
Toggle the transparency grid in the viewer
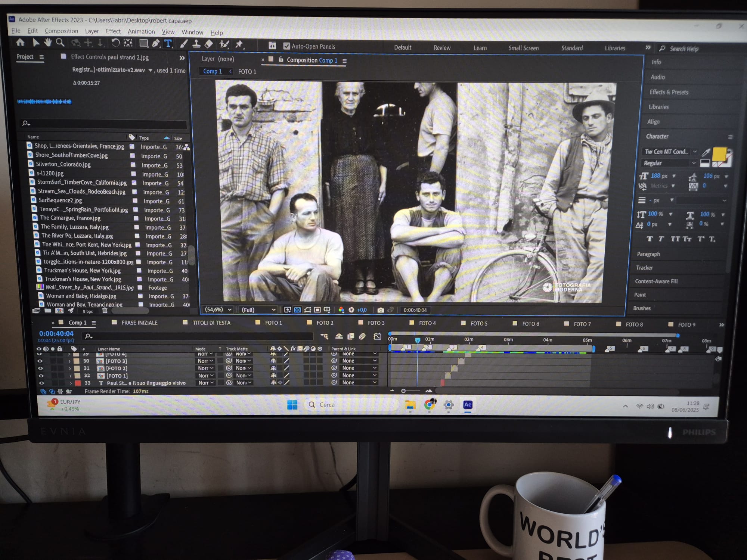[298, 310]
